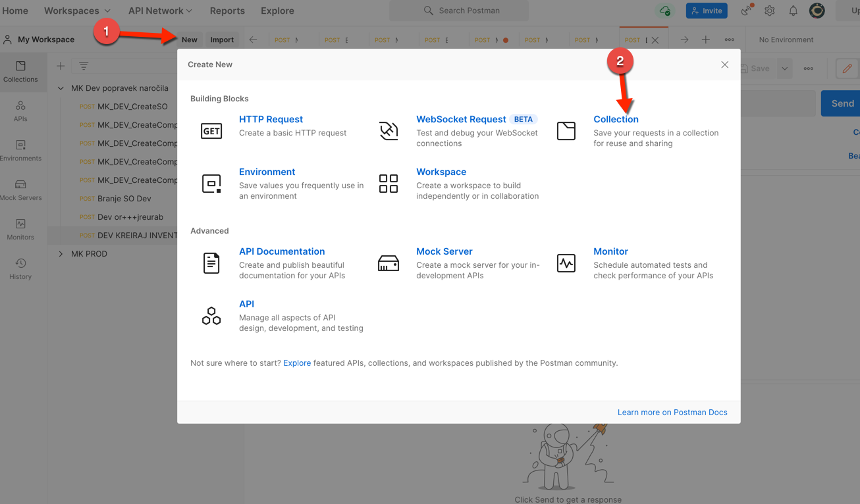Open the user avatar menu

pyautogui.click(x=817, y=11)
